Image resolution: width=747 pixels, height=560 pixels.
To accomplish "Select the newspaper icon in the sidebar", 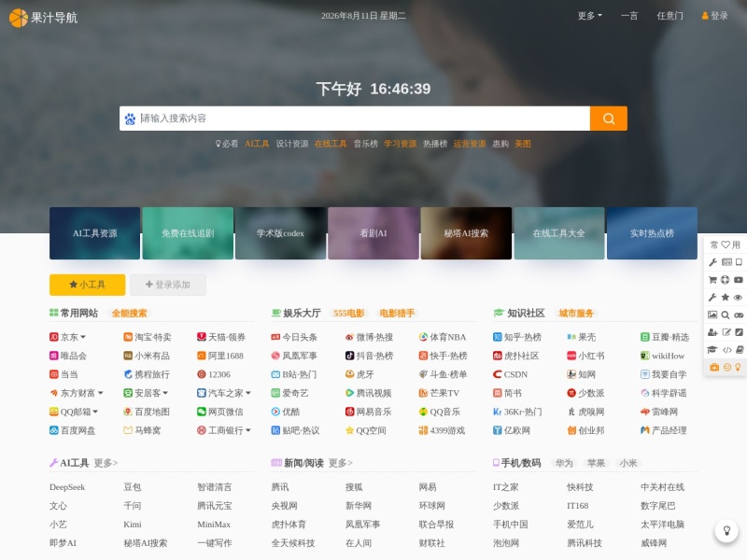I will pyautogui.click(x=726, y=262).
